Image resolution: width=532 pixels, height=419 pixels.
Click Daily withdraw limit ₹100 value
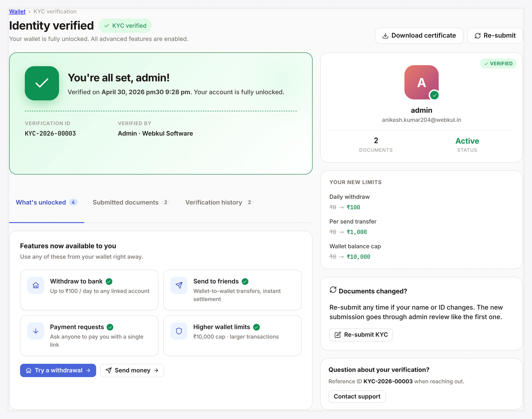coord(353,207)
